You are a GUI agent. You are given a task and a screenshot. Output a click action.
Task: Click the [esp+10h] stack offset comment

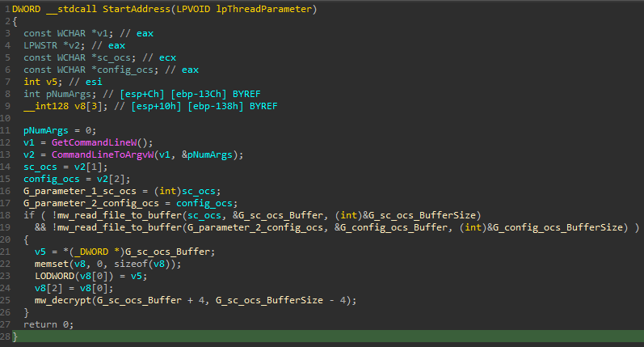click(156, 106)
